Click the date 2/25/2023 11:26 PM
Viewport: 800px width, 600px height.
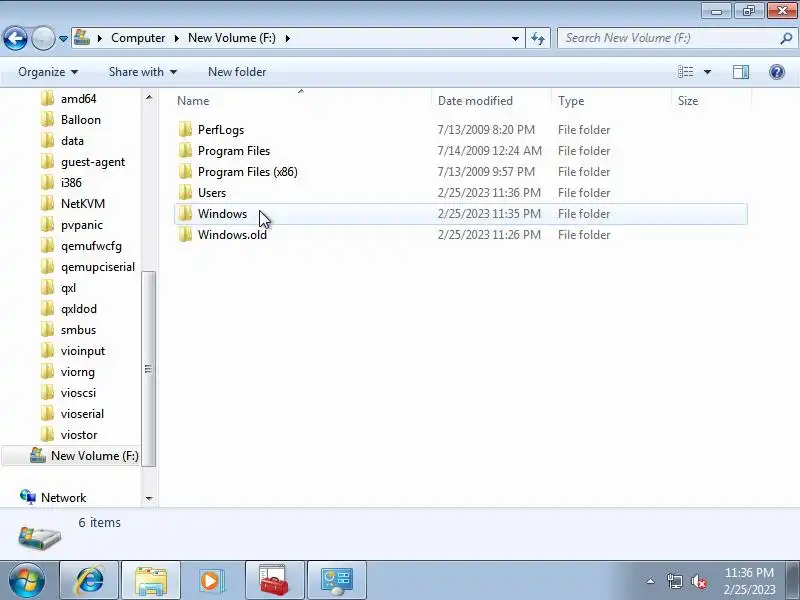pos(489,235)
